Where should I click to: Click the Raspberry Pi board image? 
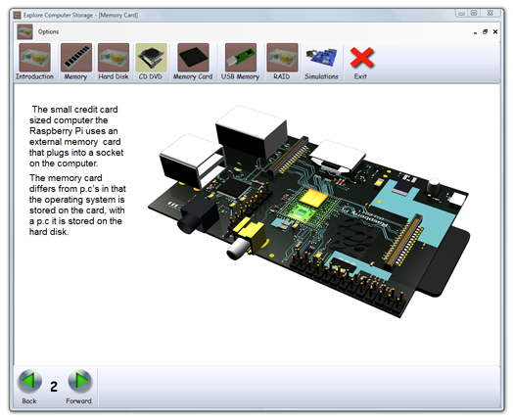[309, 211]
